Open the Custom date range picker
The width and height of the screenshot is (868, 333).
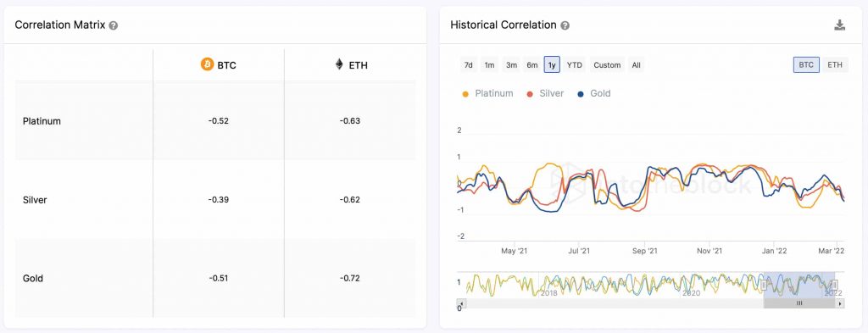[607, 64]
